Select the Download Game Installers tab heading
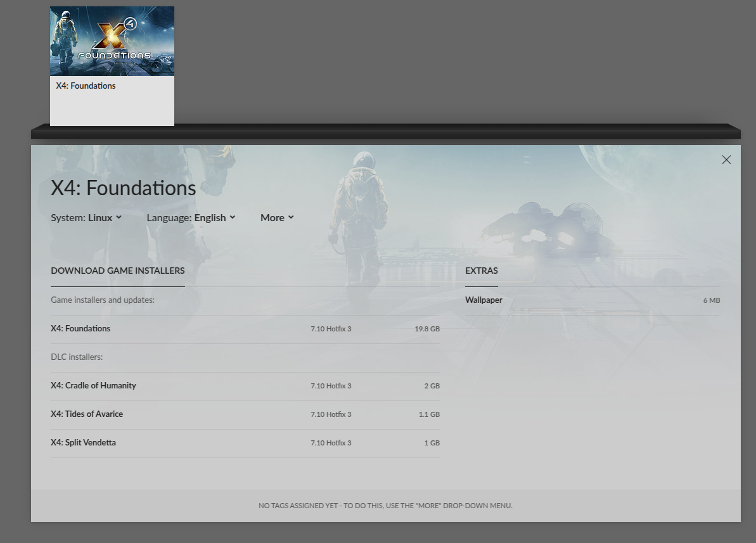756x543 pixels. [118, 271]
